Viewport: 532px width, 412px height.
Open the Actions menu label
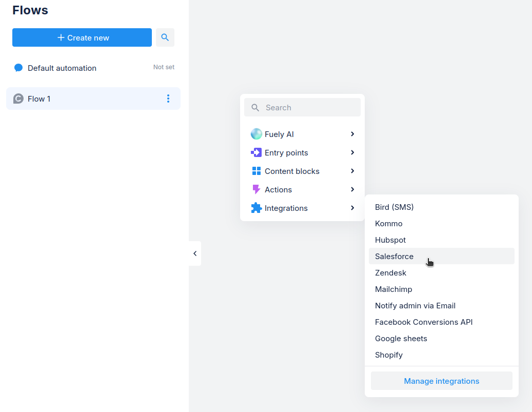point(278,189)
